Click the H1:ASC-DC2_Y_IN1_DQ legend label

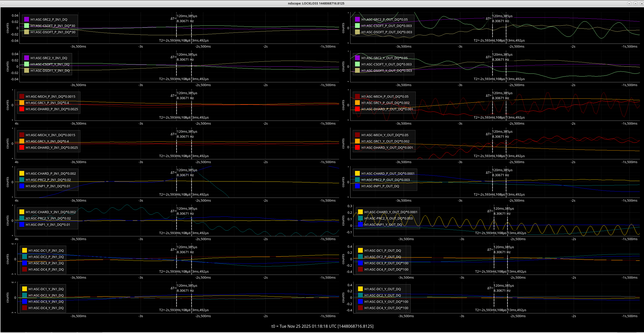click(x=46, y=295)
